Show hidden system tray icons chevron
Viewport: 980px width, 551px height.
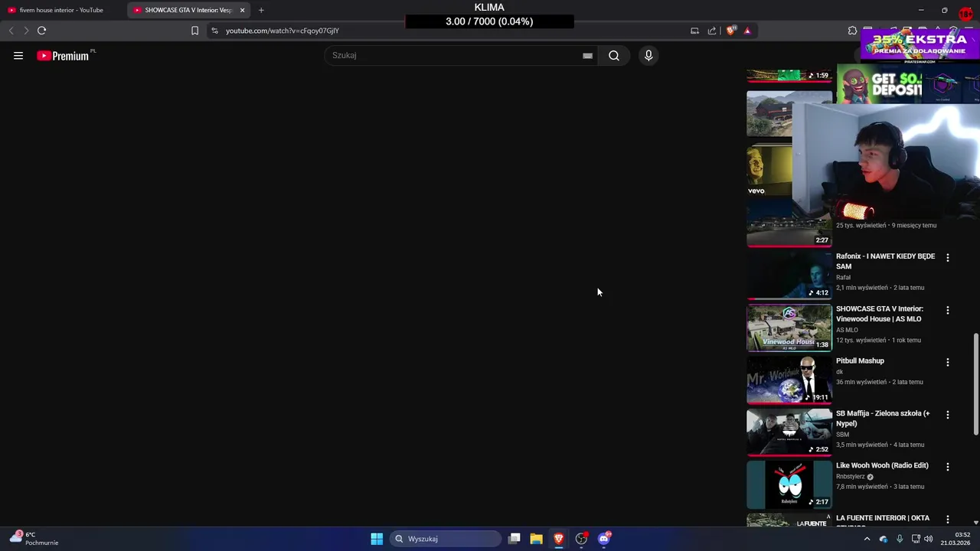pos(867,539)
